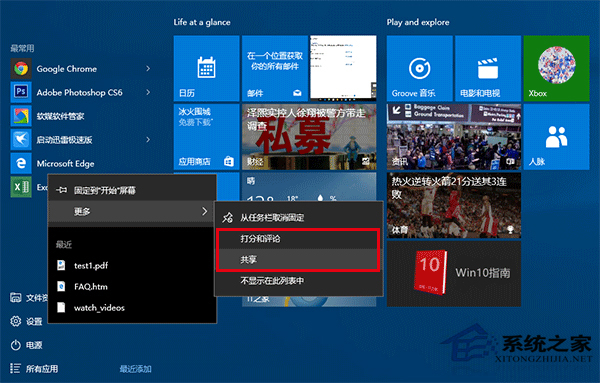Expand the 更多 submenu chevron
The width and height of the screenshot is (600, 383).
[204, 211]
